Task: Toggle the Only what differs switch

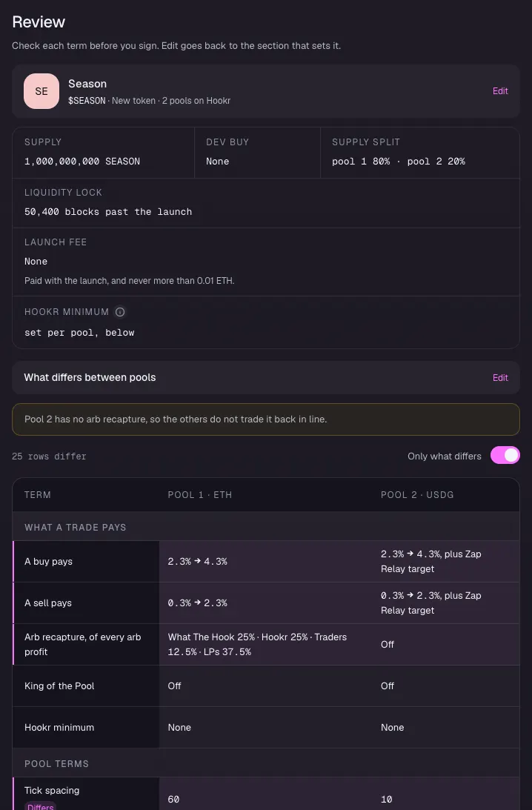Action: tap(505, 456)
